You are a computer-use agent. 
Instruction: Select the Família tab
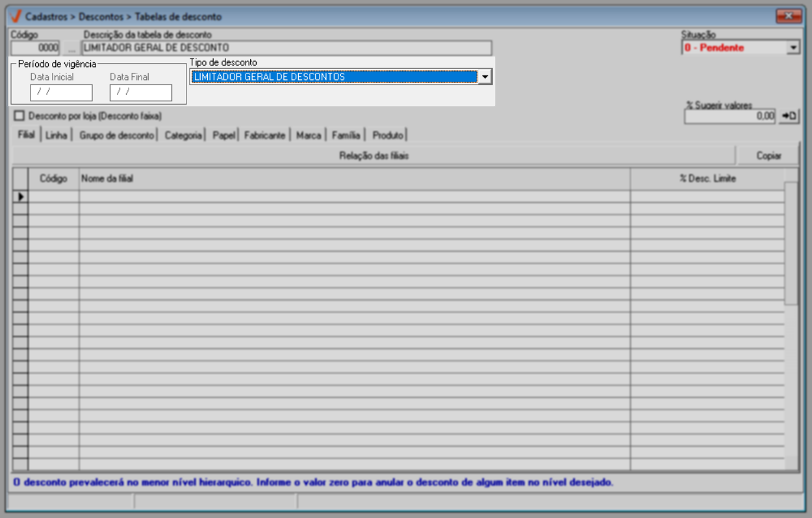tap(346, 136)
